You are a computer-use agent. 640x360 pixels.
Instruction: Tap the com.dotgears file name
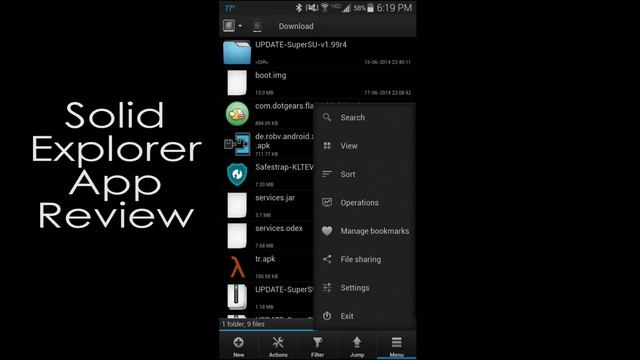click(x=284, y=106)
